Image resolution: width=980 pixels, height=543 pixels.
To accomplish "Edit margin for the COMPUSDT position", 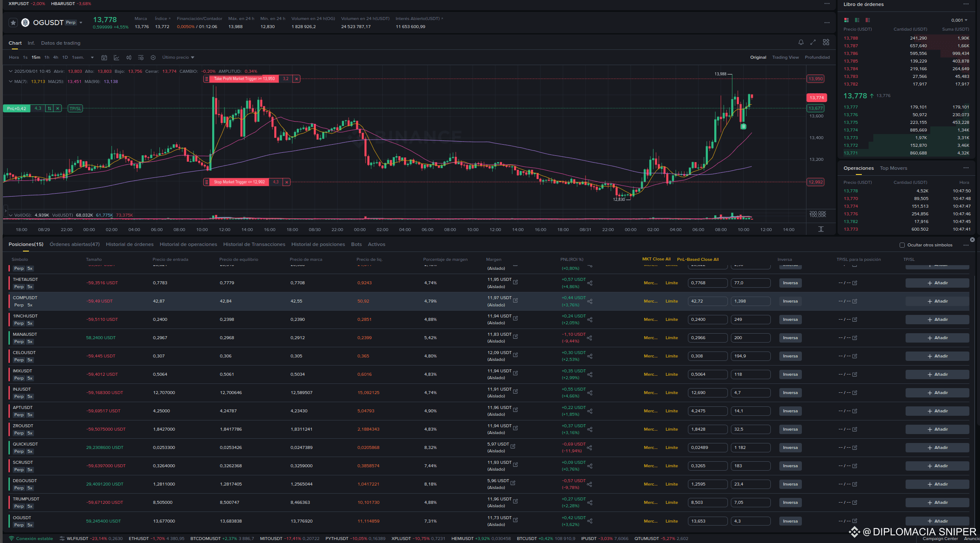I will click(515, 300).
